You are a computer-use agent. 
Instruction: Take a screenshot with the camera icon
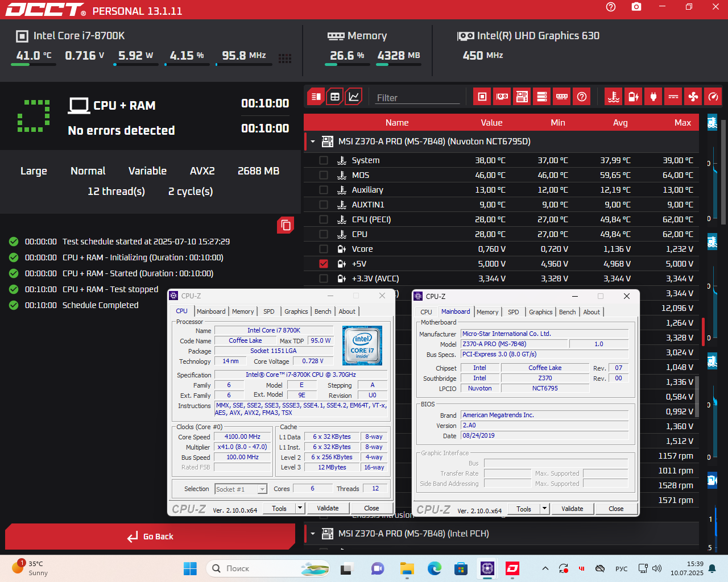[x=636, y=7]
